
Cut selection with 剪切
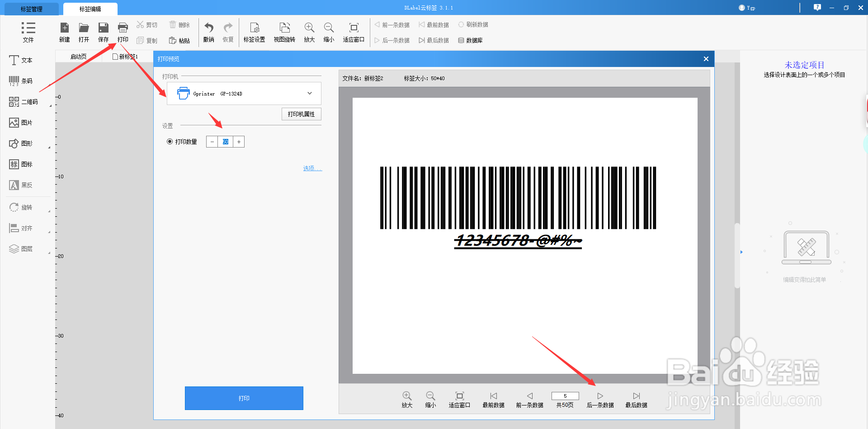[x=147, y=25]
